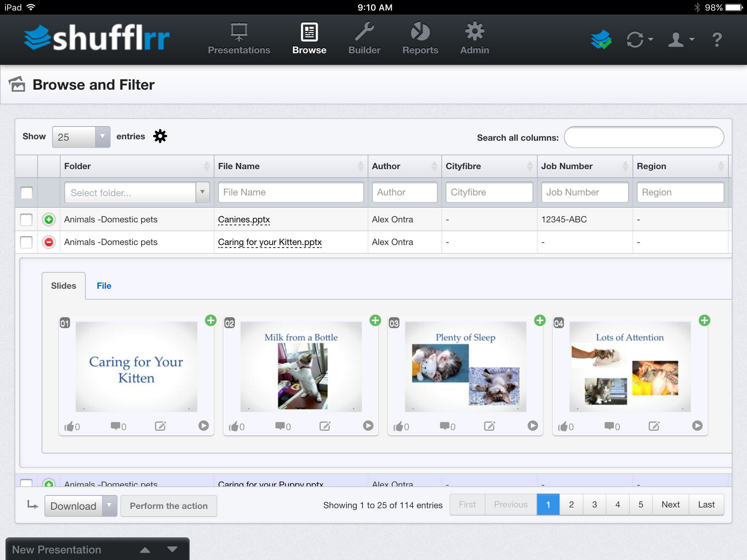This screenshot has height=560, width=747.
Task: Open the Download action dropdown
Action: coord(81,506)
